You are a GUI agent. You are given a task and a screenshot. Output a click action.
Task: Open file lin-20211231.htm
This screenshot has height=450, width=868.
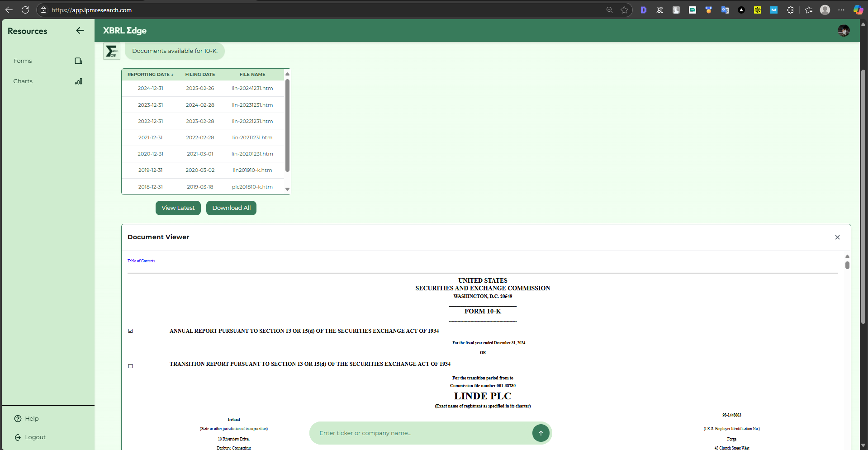252,137
